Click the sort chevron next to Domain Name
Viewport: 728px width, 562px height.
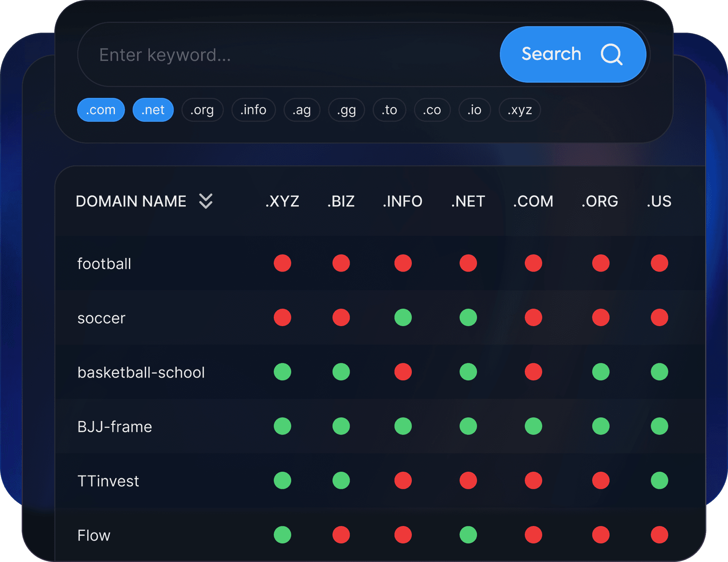[206, 201]
